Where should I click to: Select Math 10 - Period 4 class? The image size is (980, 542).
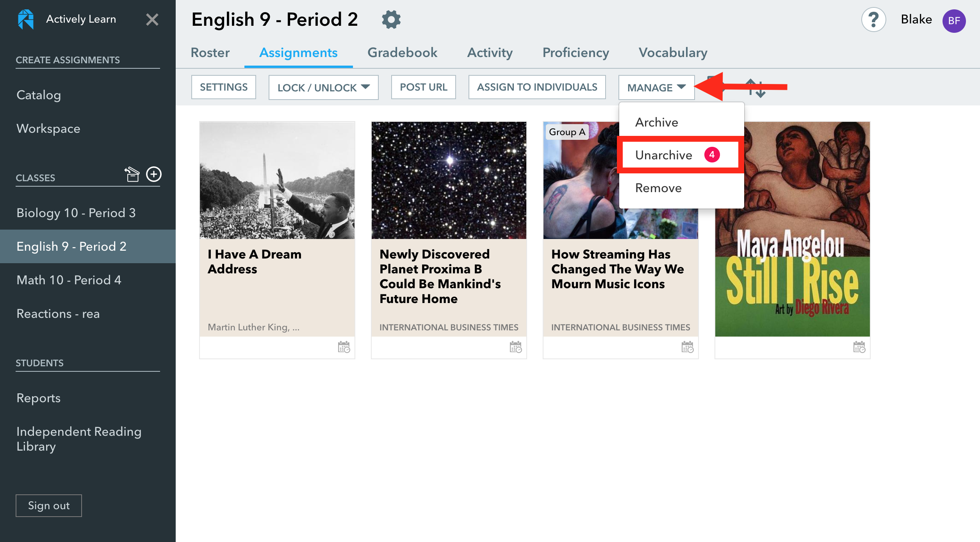point(88,280)
